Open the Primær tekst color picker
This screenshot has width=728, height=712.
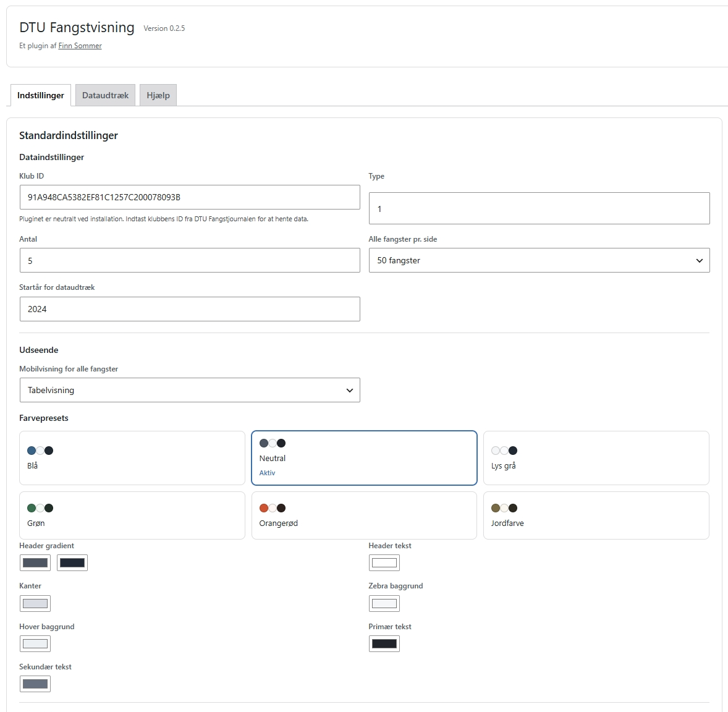[x=384, y=644]
